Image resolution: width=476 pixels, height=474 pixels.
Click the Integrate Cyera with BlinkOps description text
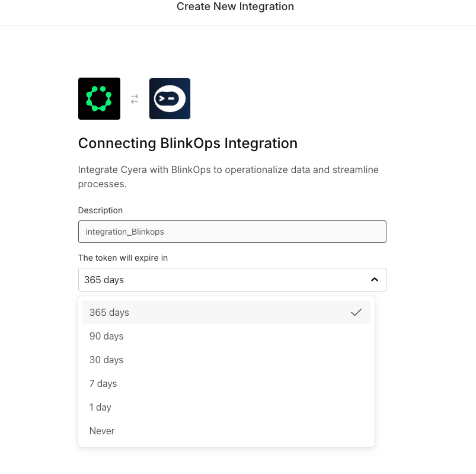[x=228, y=177]
